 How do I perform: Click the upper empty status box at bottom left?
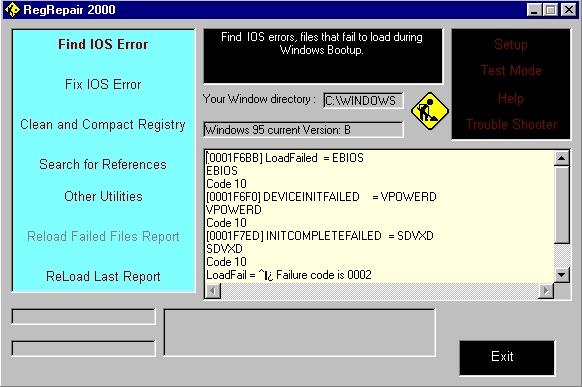pos(84,317)
